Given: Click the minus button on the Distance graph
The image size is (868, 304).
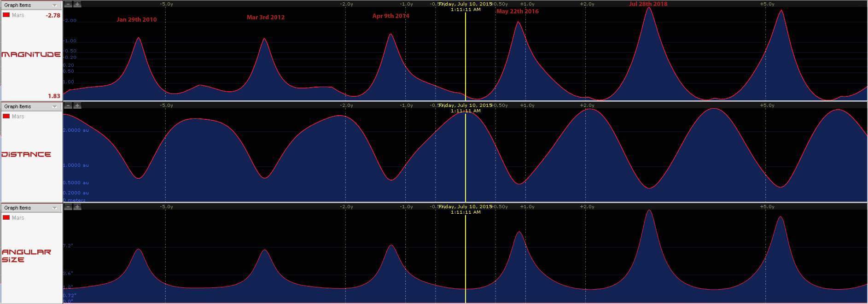Looking at the screenshot, I should pyautogui.click(x=68, y=105).
